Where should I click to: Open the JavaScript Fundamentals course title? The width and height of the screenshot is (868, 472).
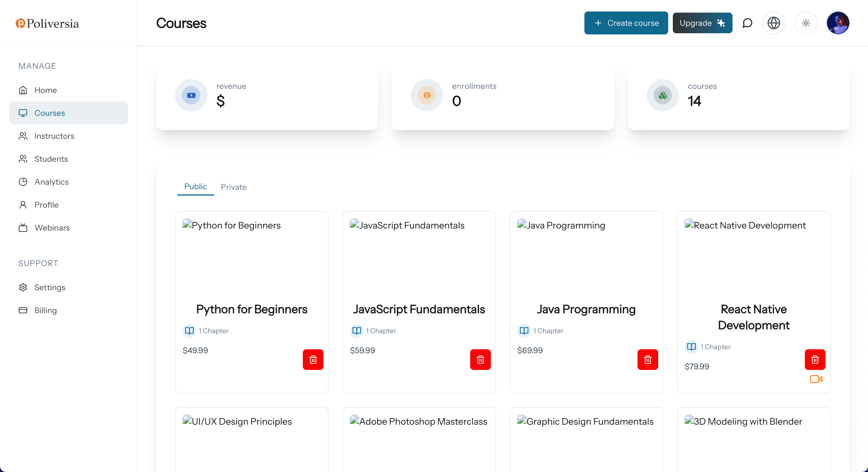coord(419,309)
